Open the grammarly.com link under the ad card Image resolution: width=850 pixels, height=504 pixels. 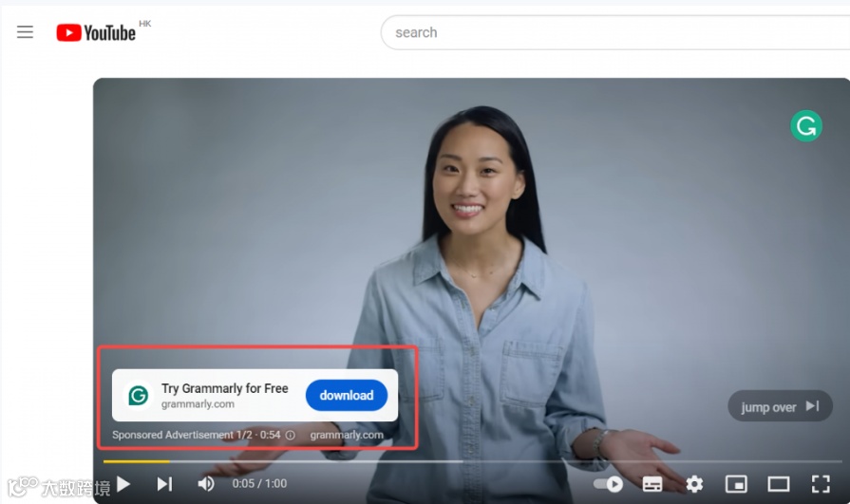(x=347, y=435)
